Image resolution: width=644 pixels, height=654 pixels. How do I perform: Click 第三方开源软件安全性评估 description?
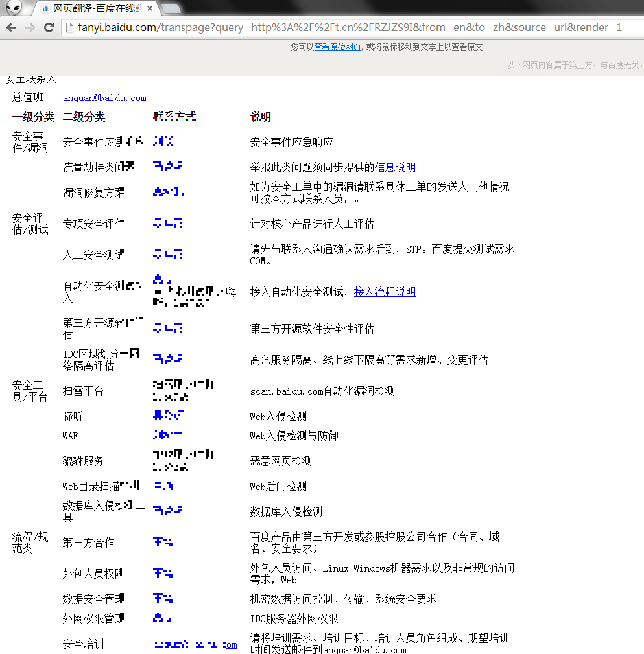(312, 329)
